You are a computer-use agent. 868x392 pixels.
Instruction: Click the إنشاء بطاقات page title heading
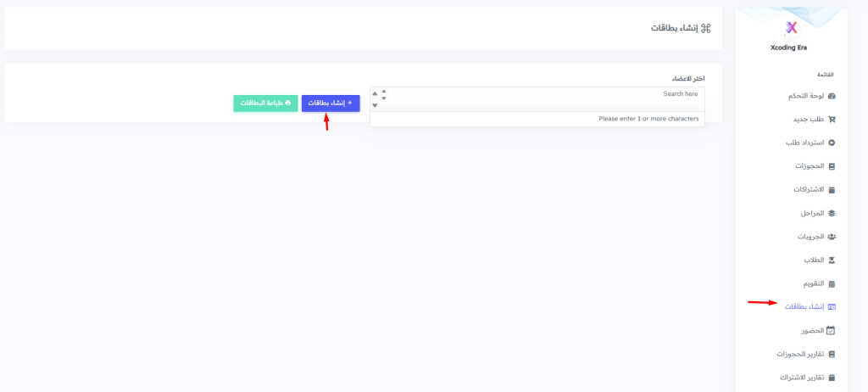(x=674, y=28)
